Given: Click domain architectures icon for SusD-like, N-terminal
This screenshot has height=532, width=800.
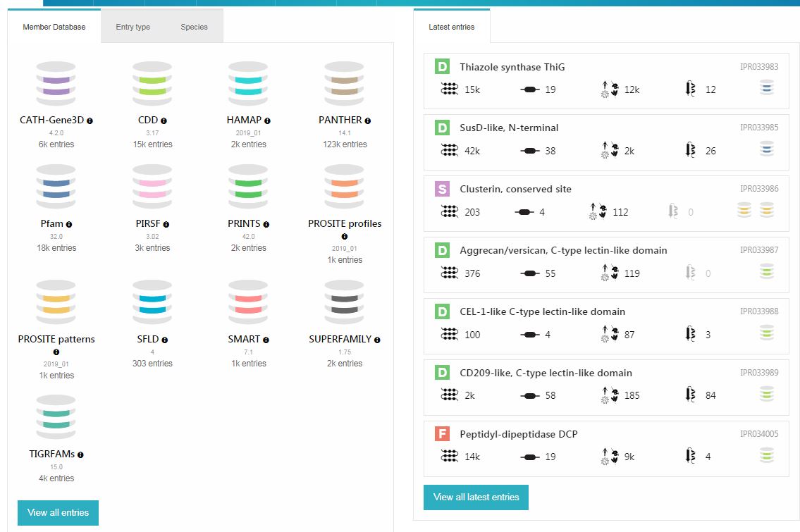Looking at the screenshot, I should tap(530, 151).
